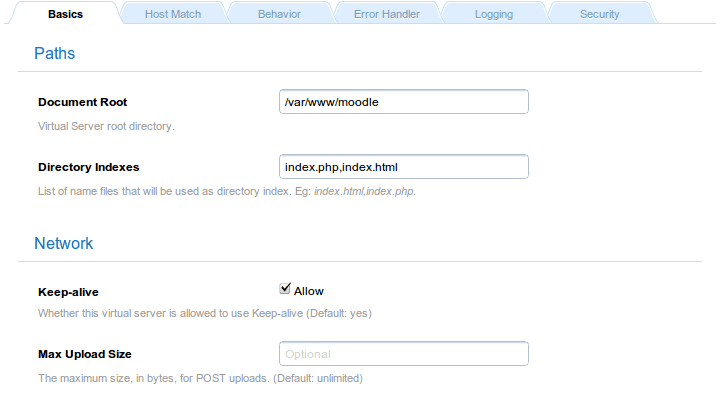The width and height of the screenshot is (720, 400).
Task: Toggle the Keep-alive Allow checkbox
Action: pos(285,290)
